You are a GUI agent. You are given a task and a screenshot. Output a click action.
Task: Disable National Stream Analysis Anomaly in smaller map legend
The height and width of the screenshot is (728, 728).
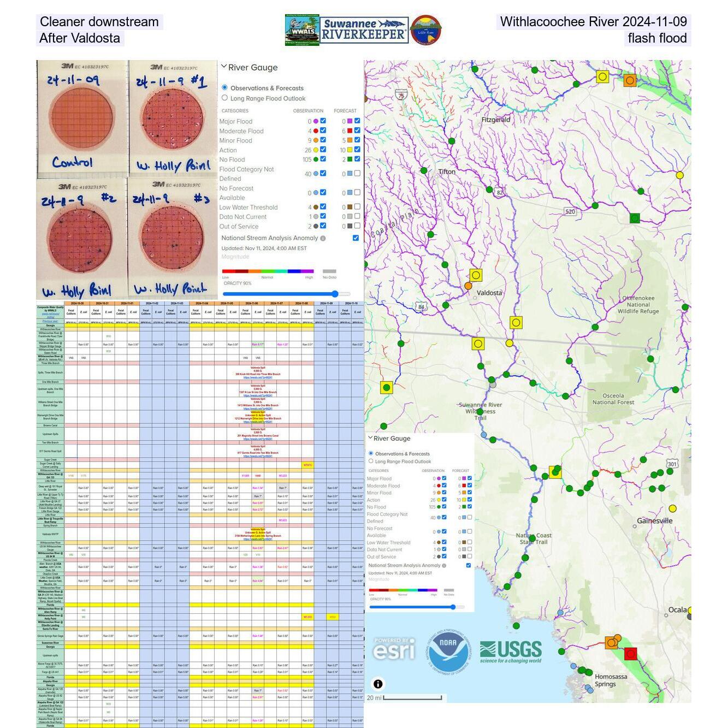coord(469,565)
